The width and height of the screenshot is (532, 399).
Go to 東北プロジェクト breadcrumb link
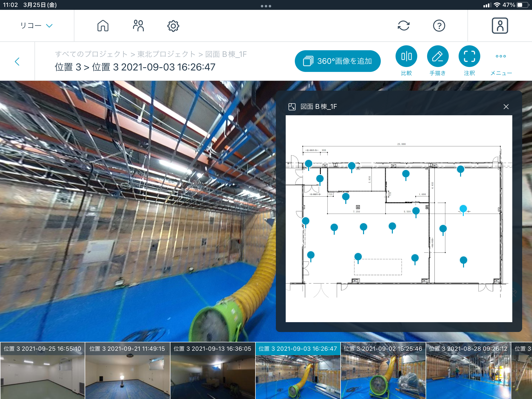tap(166, 54)
